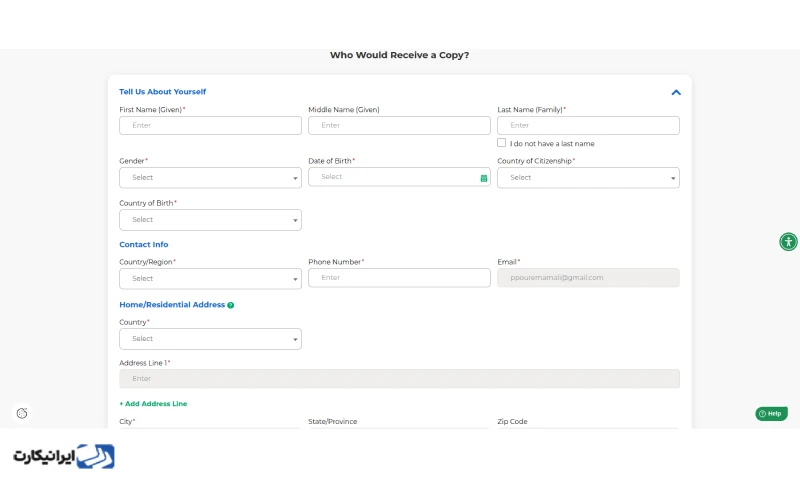This screenshot has height=477, width=800.
Task: Click the Date of Birth select field
Action: [399, 177]
